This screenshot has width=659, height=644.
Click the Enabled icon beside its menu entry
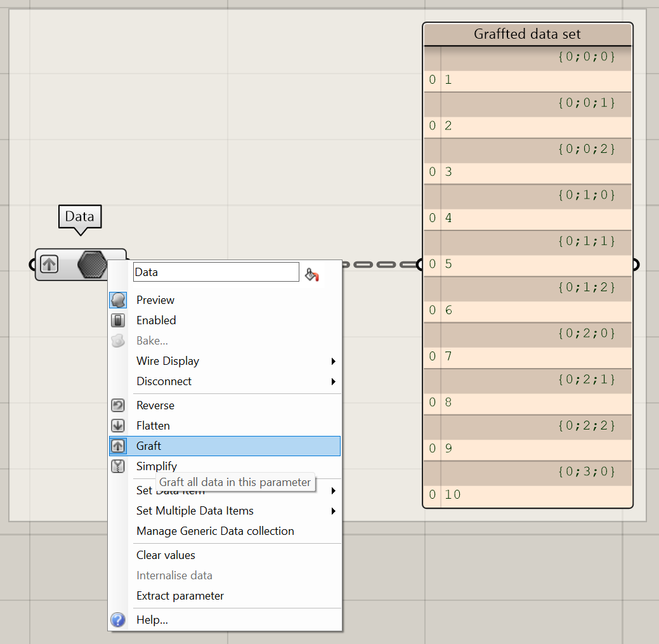[118, 320]
